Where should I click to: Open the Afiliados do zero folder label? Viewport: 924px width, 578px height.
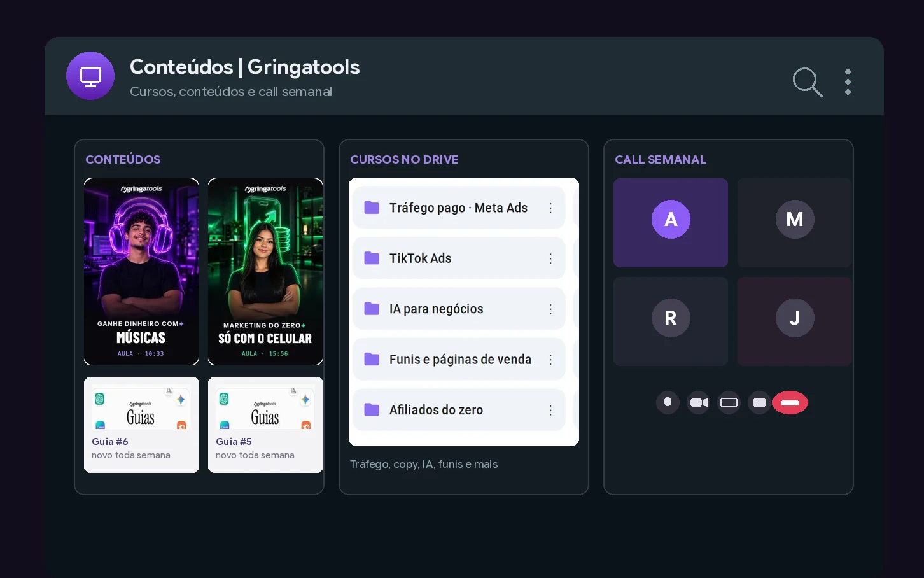436,410
